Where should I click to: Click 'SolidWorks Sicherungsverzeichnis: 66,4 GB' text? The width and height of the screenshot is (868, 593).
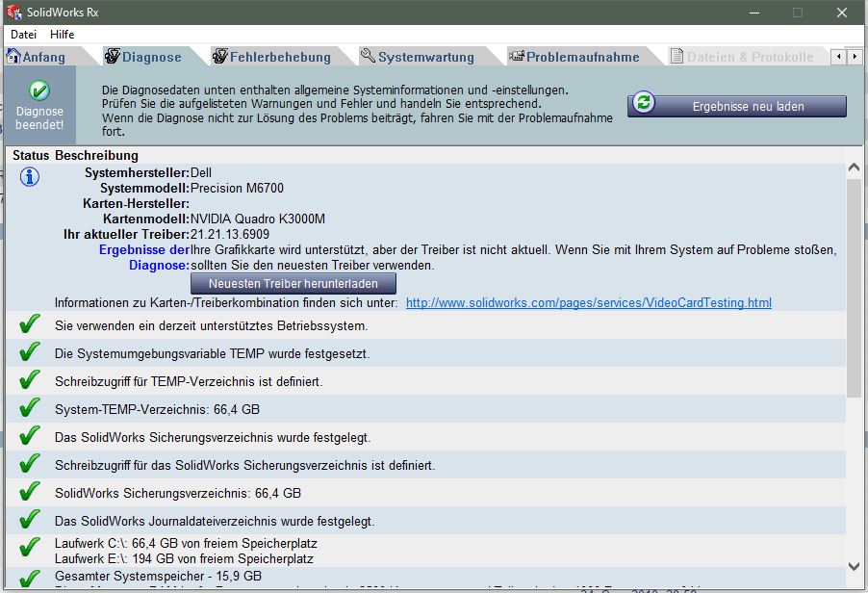point(178,493)
